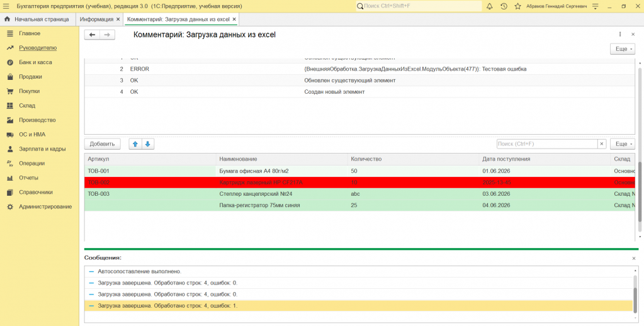Click invalid date 2025-13-45
This screenshot has width=644, height=326.
click(545, 183)
